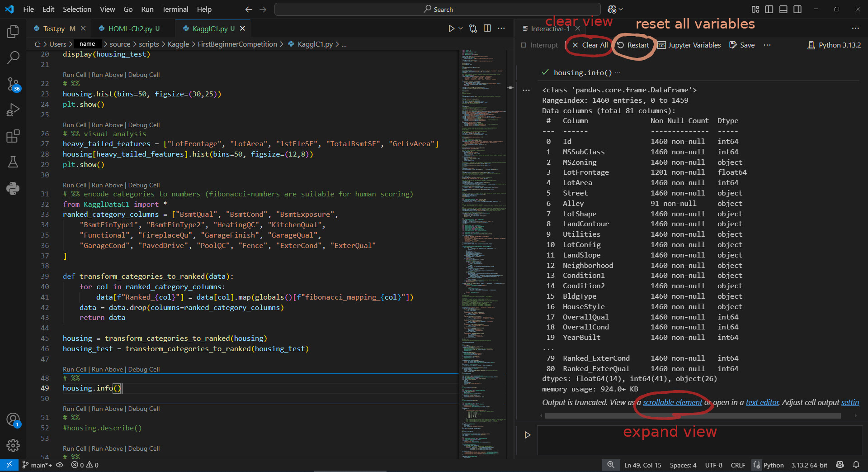Open remote window indicator in status bar

tap(9, 465)
